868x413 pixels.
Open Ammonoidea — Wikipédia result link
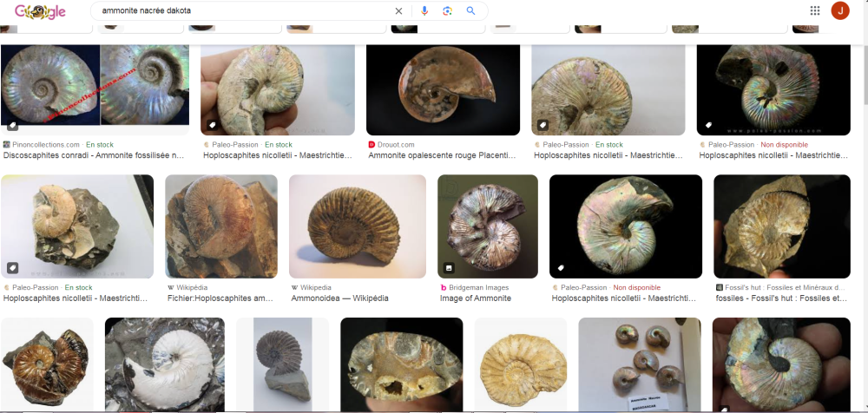339,298
